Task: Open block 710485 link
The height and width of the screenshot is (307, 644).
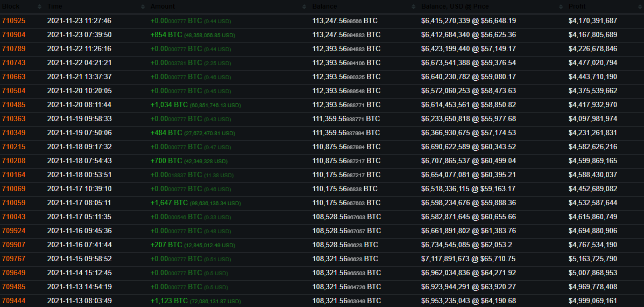Action: (13, 105)
